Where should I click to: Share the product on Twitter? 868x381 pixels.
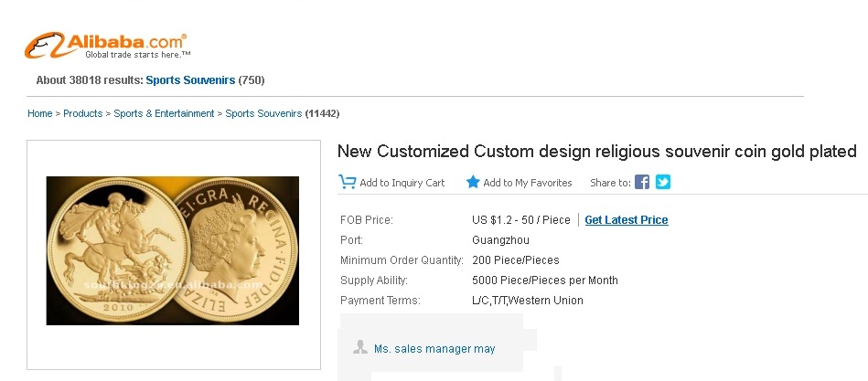[663, 182]
